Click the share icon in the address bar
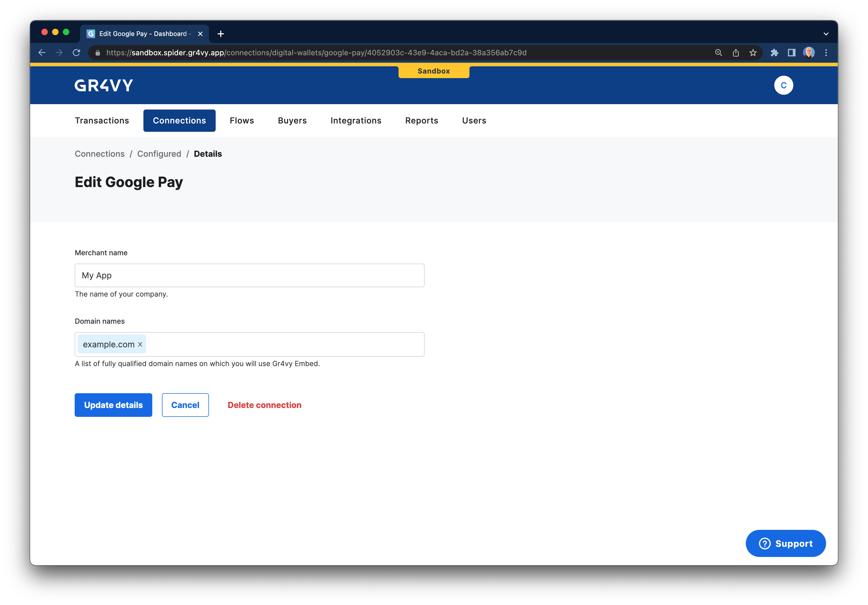 pyautogui.click(x=736, y=53)
